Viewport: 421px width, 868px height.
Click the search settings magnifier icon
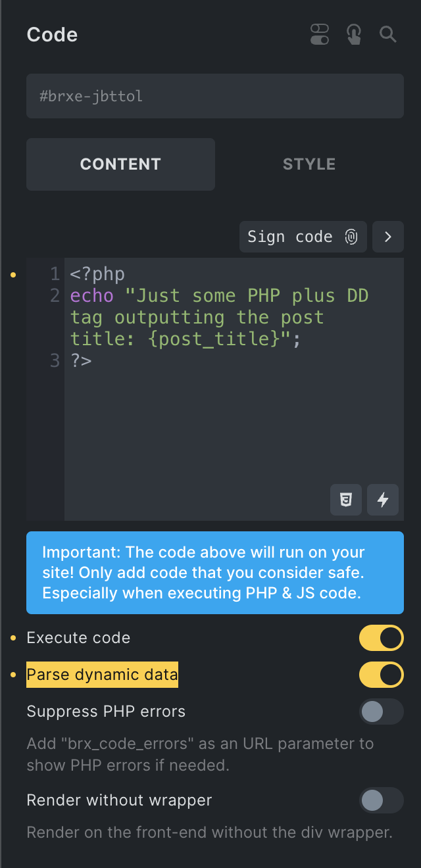(388, 35)
